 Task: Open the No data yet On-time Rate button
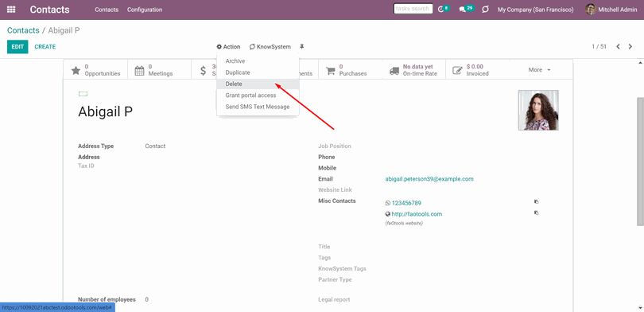[414, 70]
